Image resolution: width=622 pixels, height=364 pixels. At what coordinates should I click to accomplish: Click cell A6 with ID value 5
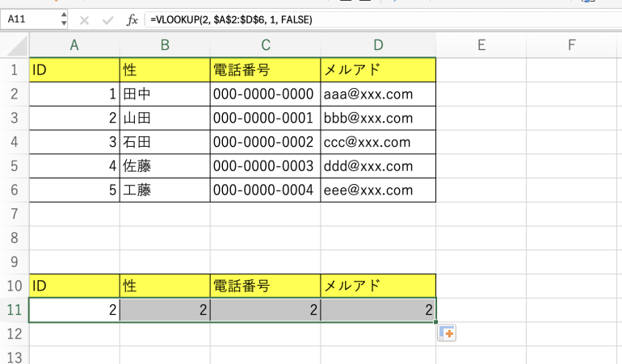tap(74, 190)
